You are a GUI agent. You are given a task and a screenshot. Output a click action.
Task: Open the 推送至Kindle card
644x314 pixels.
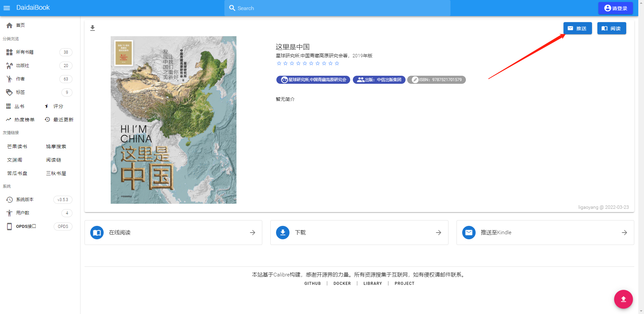coord(545,233)
